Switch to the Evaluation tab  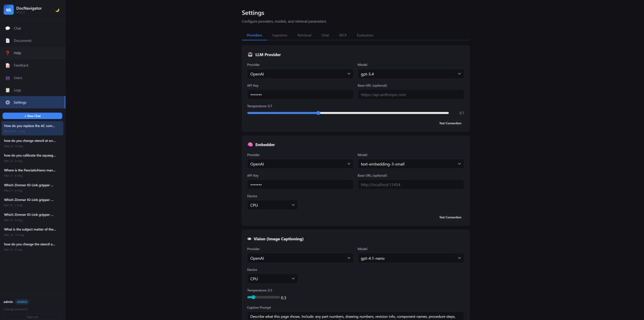coord(365,35)
